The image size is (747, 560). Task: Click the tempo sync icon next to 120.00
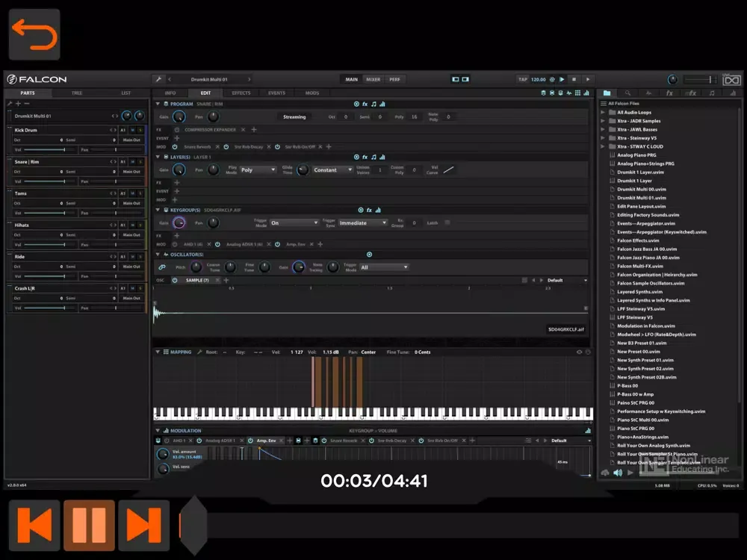552,80
